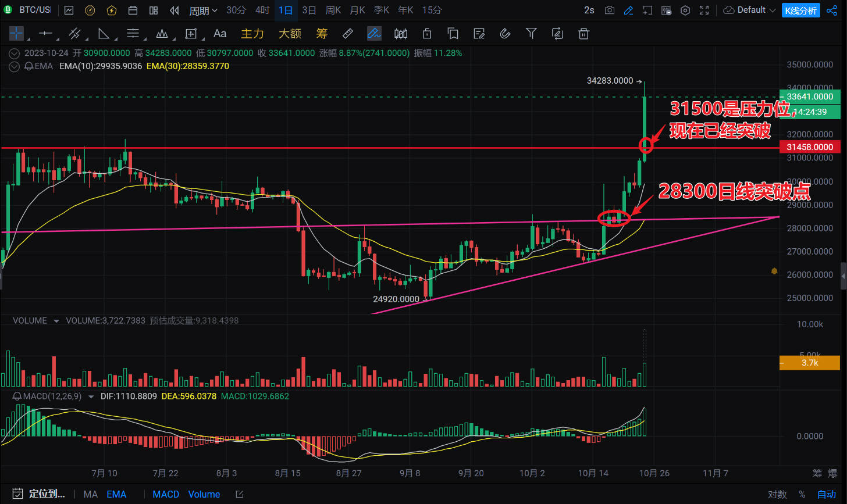
Task: Select the 1日 timeframe
Action: (286, 10)
